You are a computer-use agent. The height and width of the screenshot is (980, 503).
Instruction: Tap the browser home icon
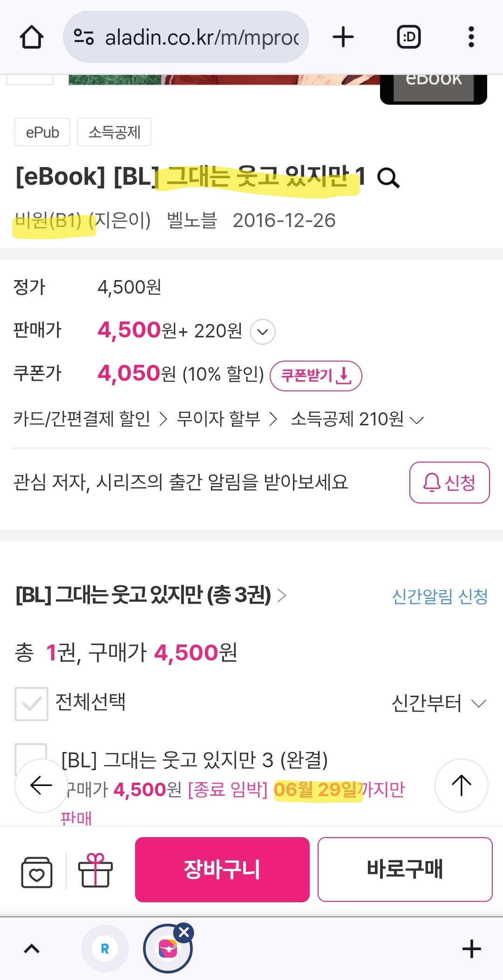32,37
